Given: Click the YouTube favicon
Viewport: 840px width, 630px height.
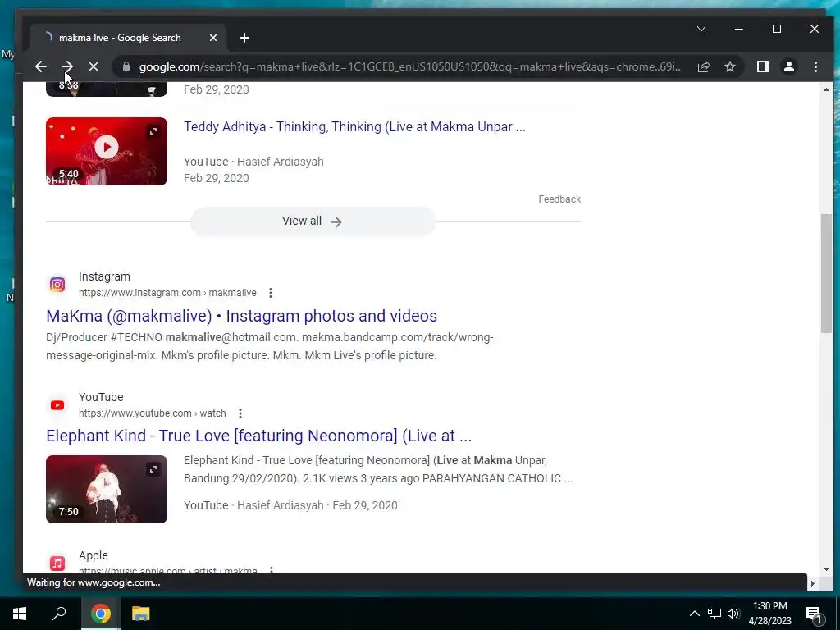Looking at the screenshot, I should [57, 405].
